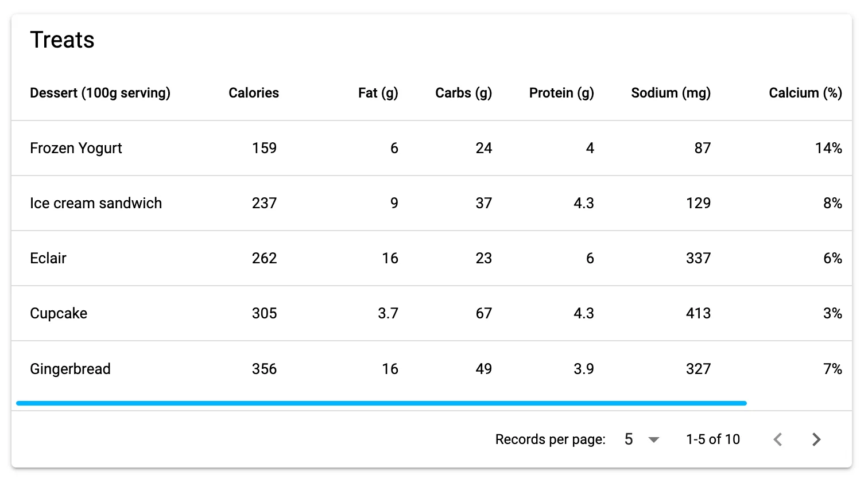Viewport: 868px width, 483px height.
Task: Sort by Calories column header
Action: pos(253,93)
